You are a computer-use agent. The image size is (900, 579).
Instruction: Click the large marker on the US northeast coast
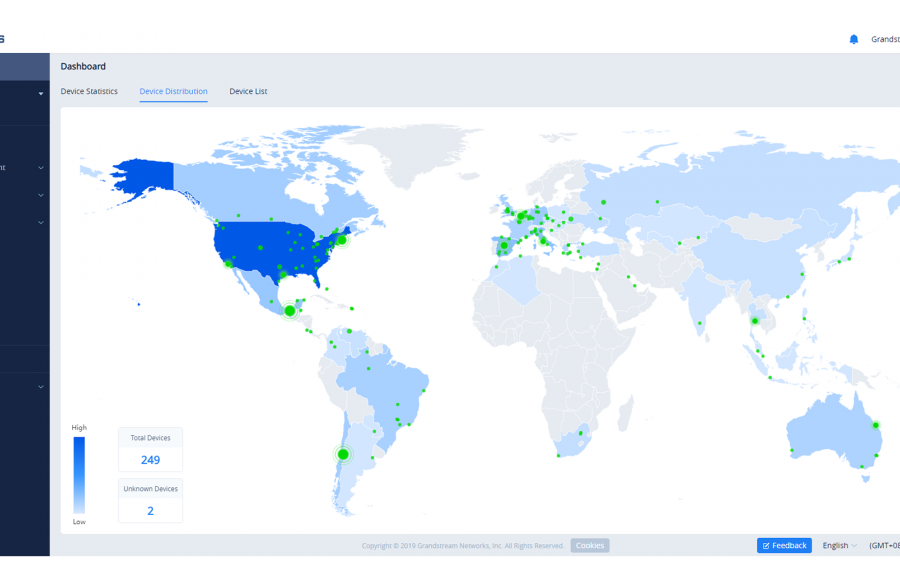click(x=341, y=240)
